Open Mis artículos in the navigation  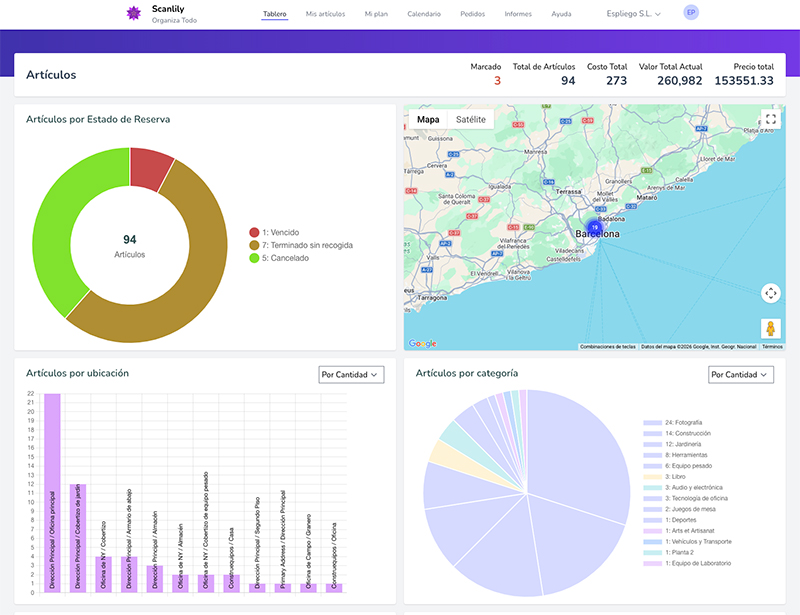[x=326, y=14]
